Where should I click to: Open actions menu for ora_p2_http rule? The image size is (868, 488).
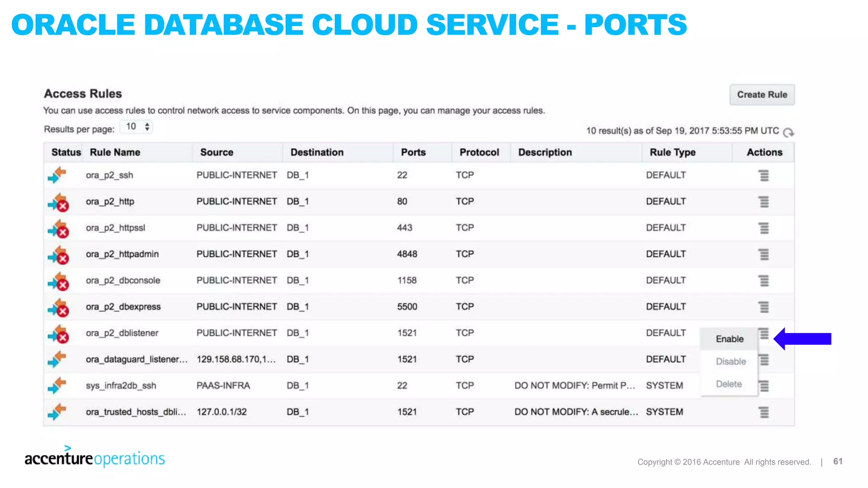pos(763,202)
